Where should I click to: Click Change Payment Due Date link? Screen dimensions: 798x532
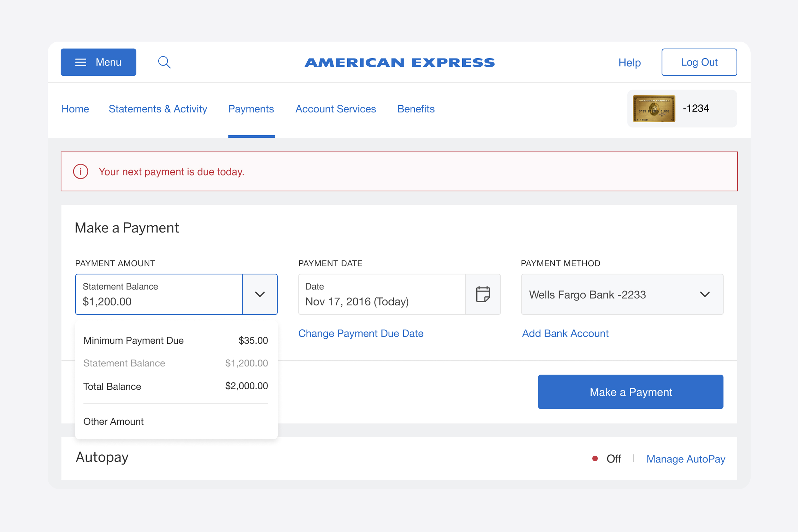point(361,333)
